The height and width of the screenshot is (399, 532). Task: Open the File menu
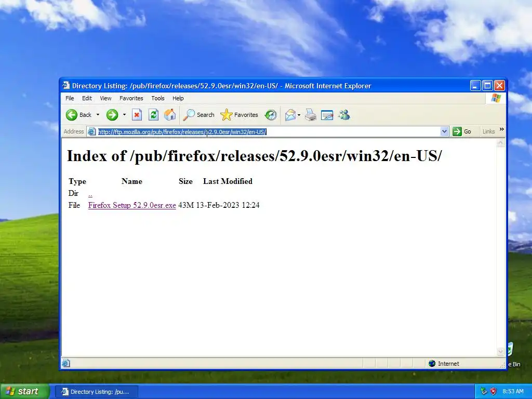pos(70,98)
